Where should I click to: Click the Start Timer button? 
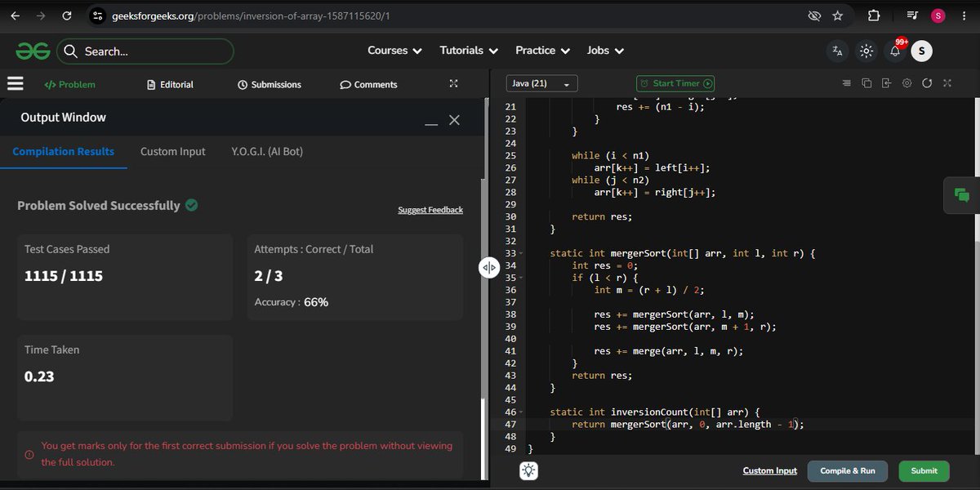tap(676, 83)
